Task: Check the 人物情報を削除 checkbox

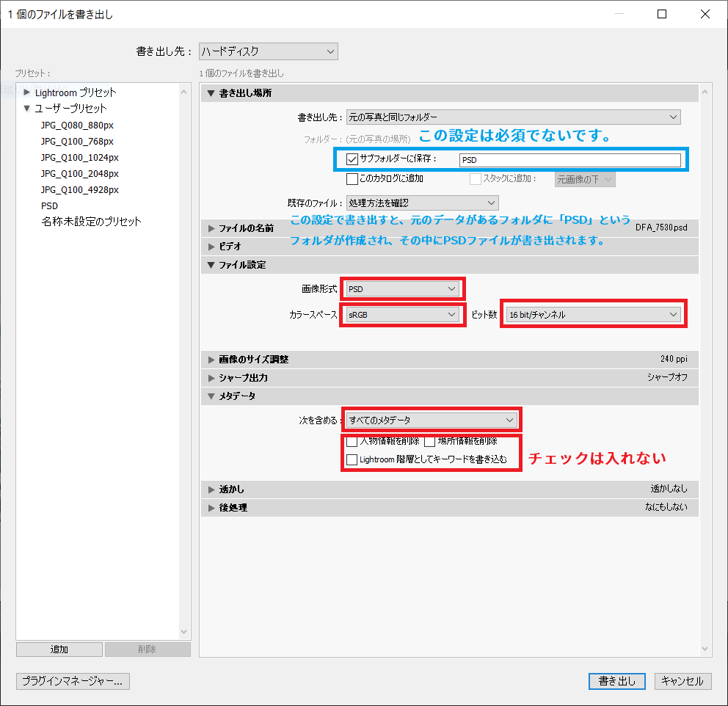Action: click(352, 442)
